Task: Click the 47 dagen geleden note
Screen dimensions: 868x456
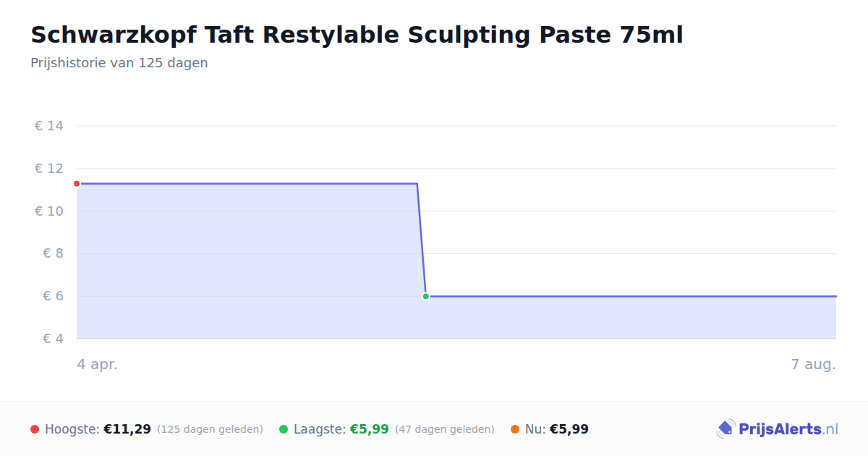Action: (x=445, y=429)
